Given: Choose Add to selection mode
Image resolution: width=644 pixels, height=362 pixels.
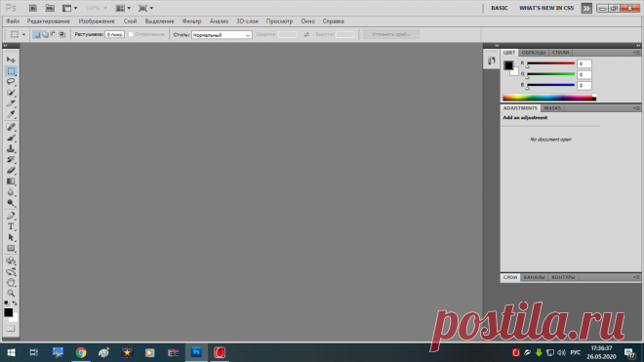Looking at the screenshot, I should pos(45,34).
